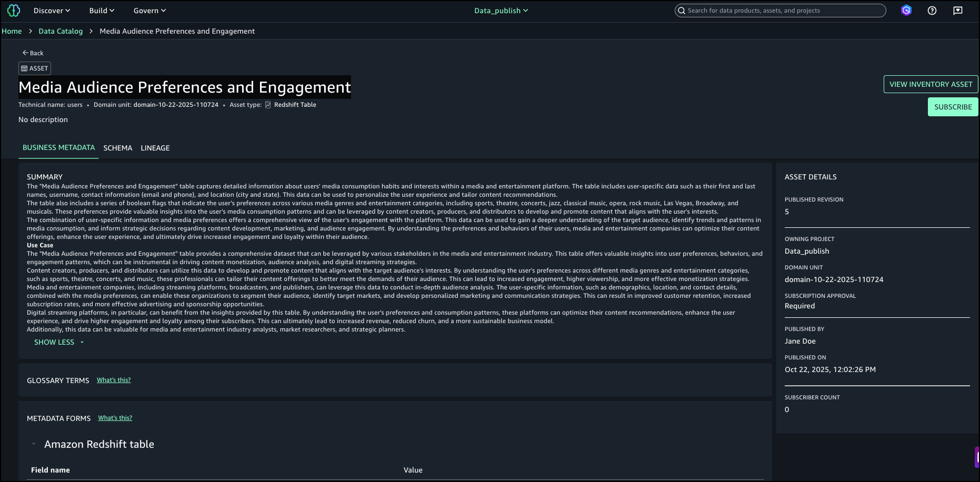Click owning project Data_publish value
This screenshot has width=980, height=482.
pyautogui.click(x=807, y=251)
